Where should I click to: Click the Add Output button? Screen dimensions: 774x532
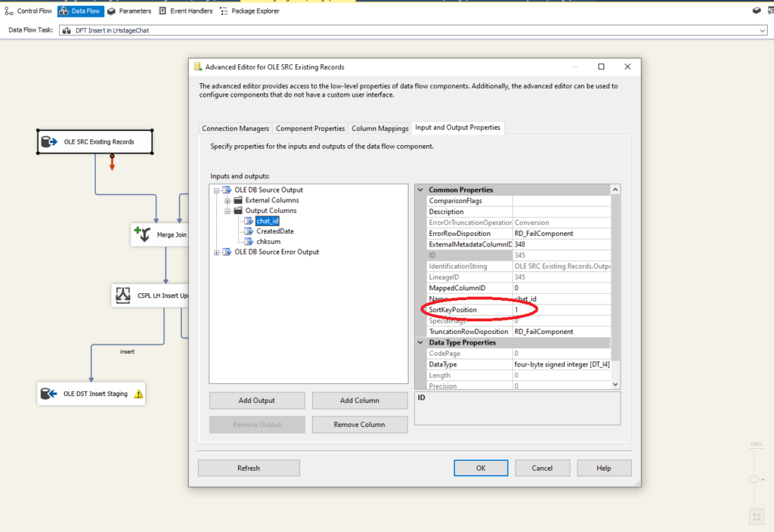click(257, 401)
